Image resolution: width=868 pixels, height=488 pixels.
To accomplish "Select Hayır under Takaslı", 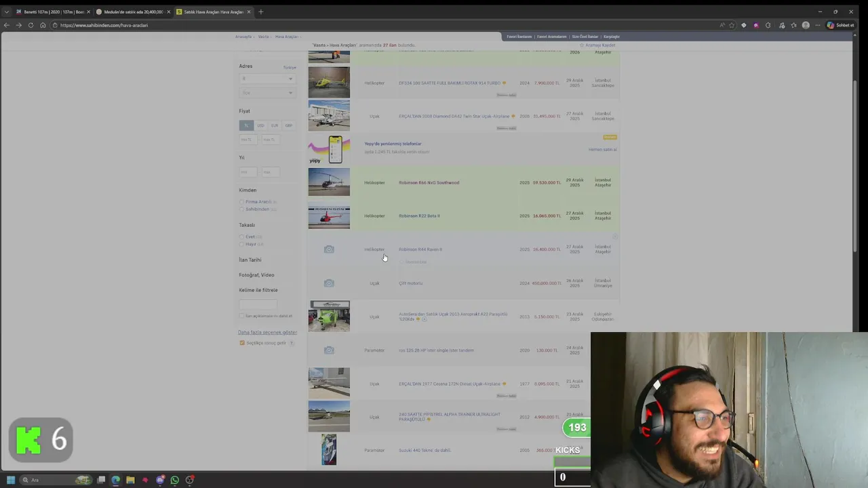I will 242,244.
